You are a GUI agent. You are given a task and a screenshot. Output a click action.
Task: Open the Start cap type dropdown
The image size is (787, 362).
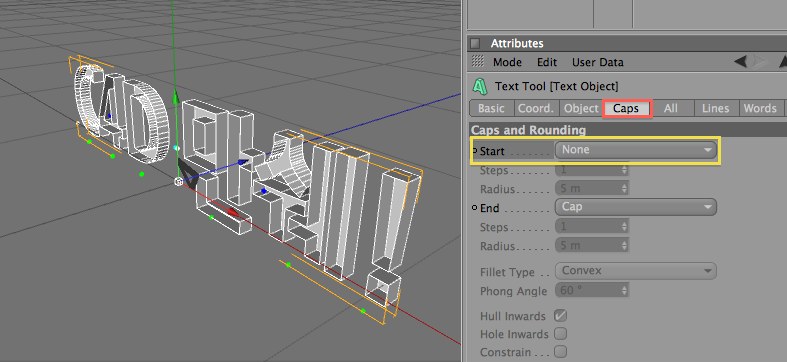(x=635, y=150)
